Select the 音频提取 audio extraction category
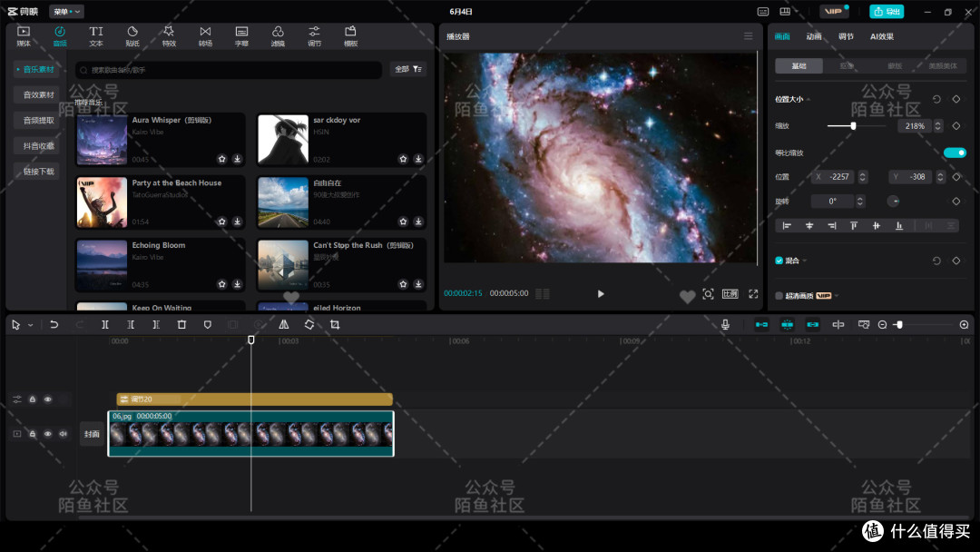The height and width of the screenshot is (552, 980). coord(37,120)
